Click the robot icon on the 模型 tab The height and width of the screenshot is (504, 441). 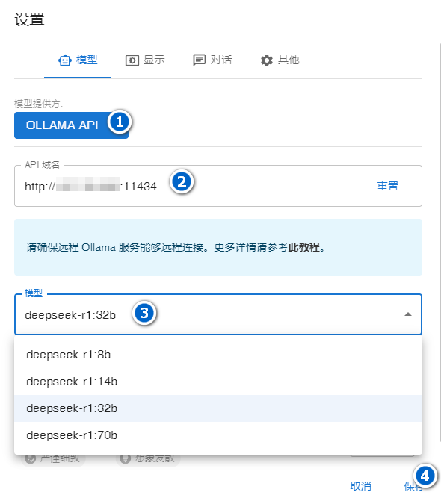64,60
